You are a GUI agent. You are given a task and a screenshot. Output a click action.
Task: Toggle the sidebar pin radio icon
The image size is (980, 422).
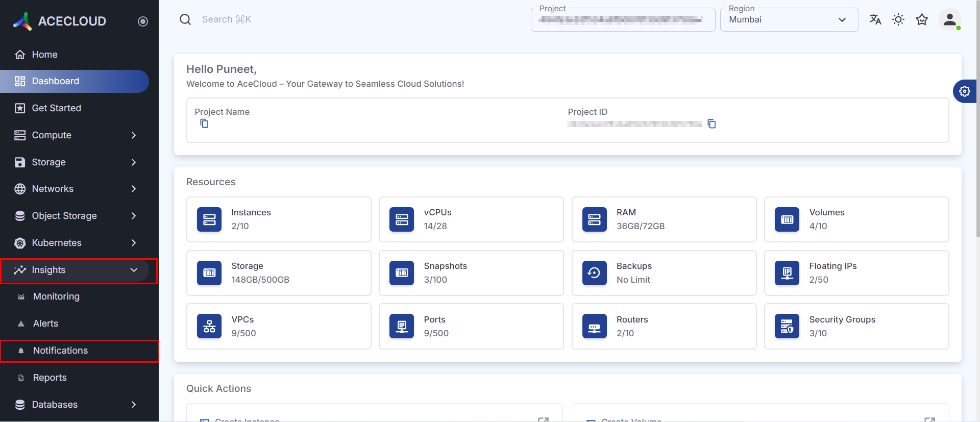143,21
